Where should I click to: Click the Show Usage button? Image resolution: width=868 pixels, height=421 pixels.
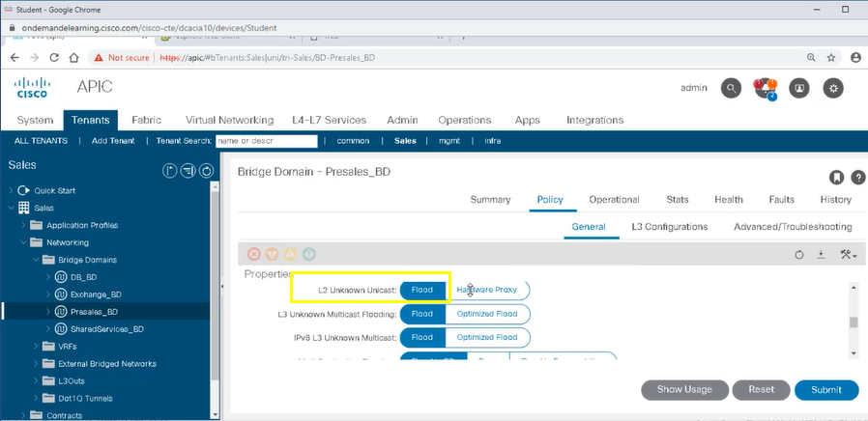[684, 389]
